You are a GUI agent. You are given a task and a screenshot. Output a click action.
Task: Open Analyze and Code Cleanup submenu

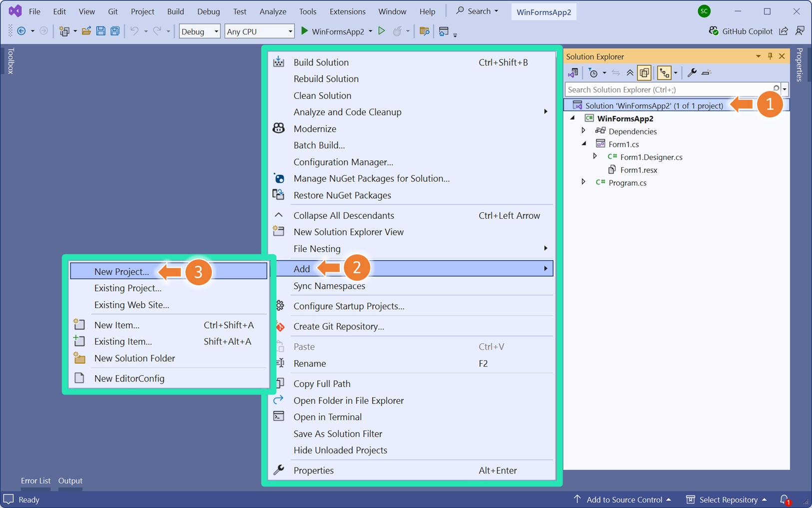coord(411,112)
